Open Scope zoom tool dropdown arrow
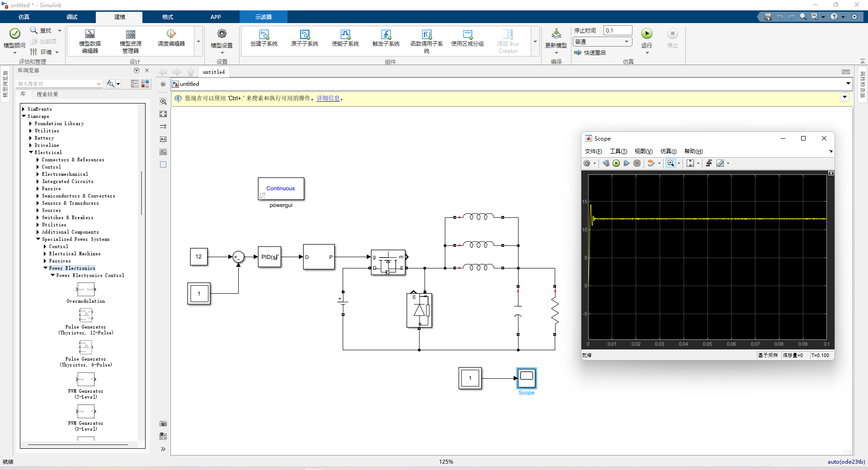The image size is (868, 470). [679, 163]
